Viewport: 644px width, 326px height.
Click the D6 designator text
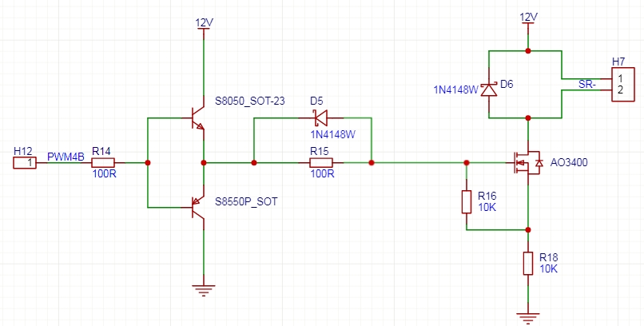pyautogui.click(x=507, y=84)
